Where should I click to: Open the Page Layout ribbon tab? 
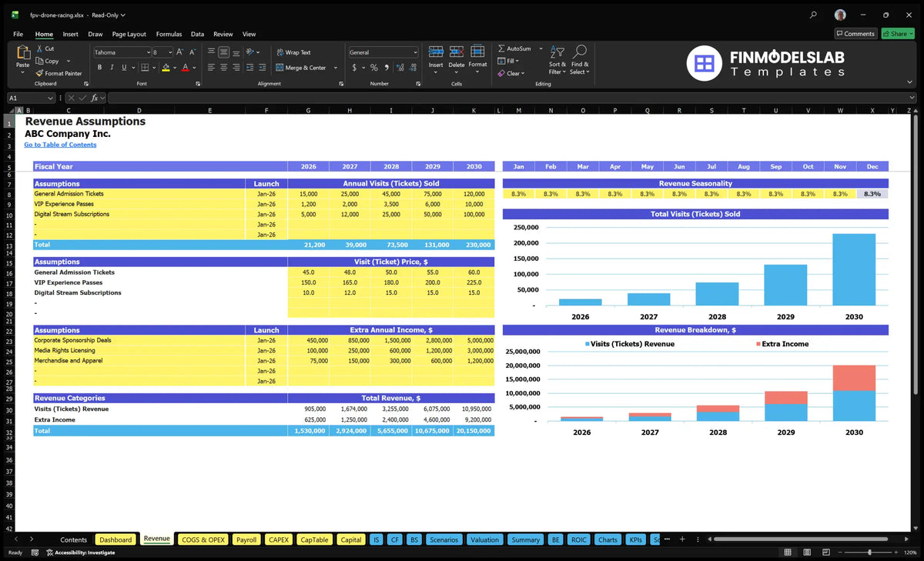(x=129, y=34)
